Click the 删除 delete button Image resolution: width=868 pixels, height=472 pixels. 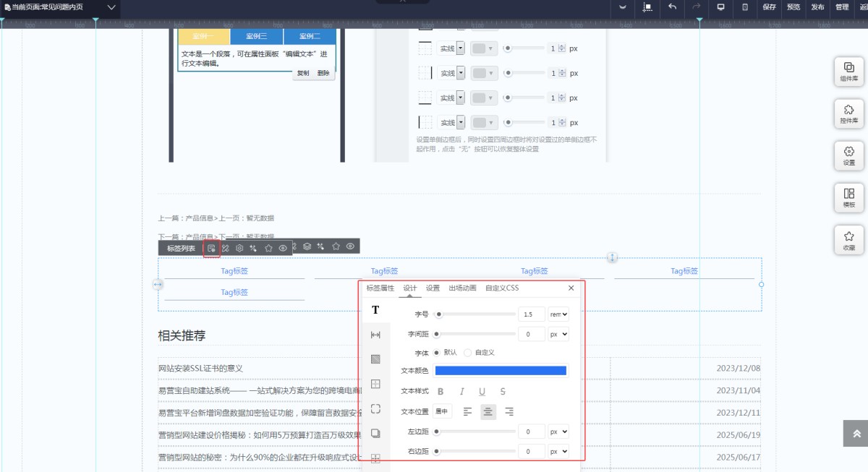(323, 73)
